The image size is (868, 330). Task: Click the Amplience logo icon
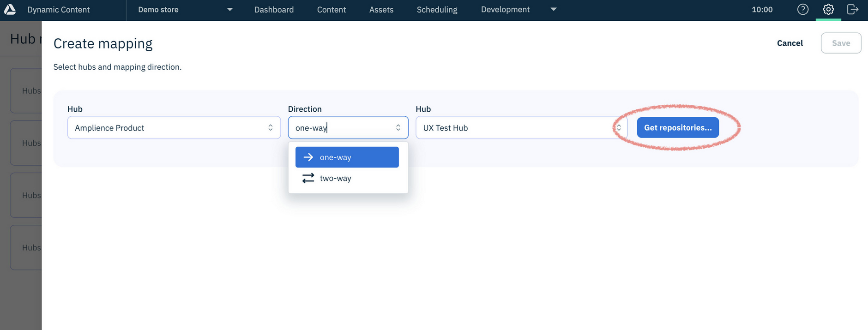pos(10,9)
